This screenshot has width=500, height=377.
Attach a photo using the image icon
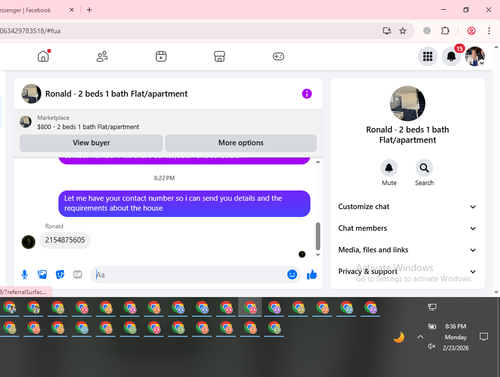42,275
